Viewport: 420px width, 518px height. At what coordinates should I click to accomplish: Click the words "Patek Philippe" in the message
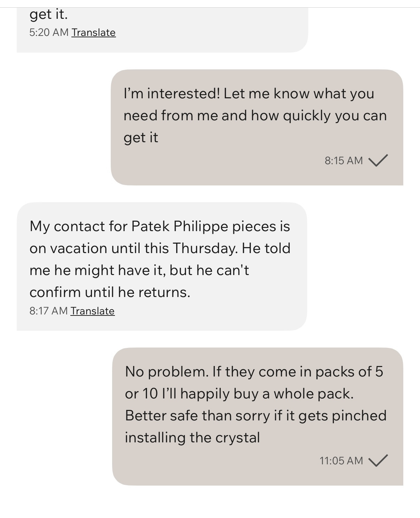(180, 227)
